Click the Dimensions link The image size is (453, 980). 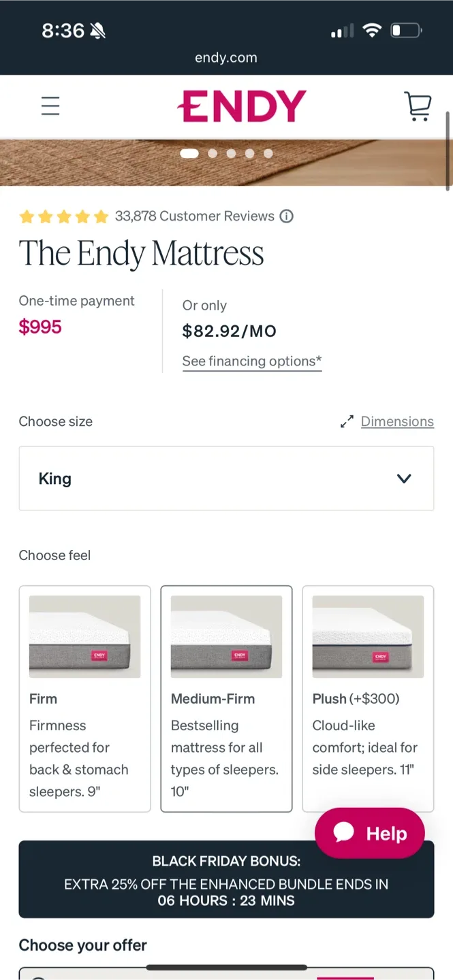click(397, 421)
